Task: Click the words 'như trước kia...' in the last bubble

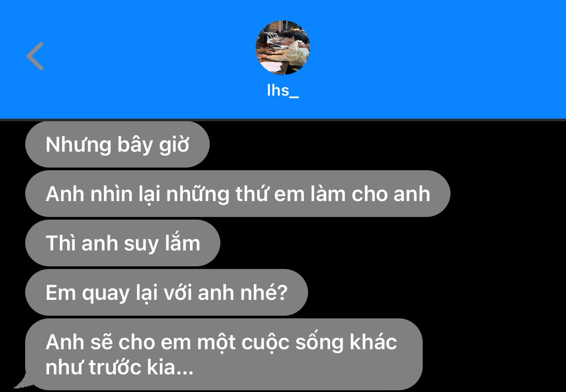Action: (119, 367)
